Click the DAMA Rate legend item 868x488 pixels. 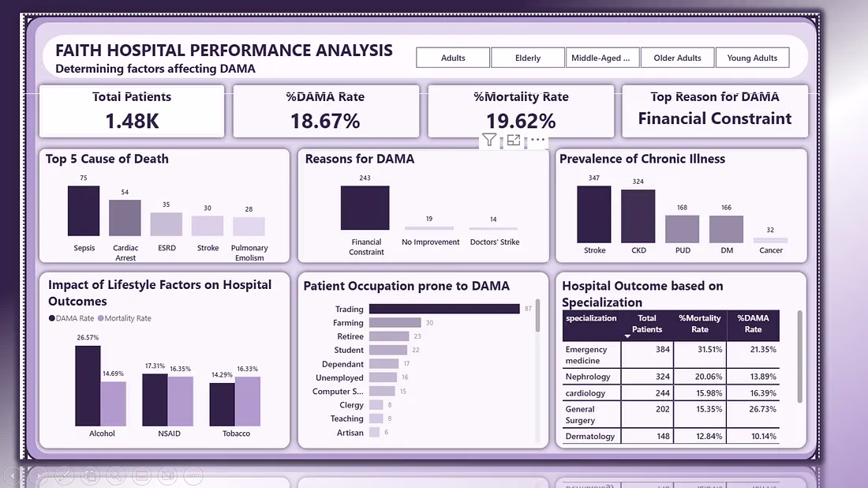[71, 318]
